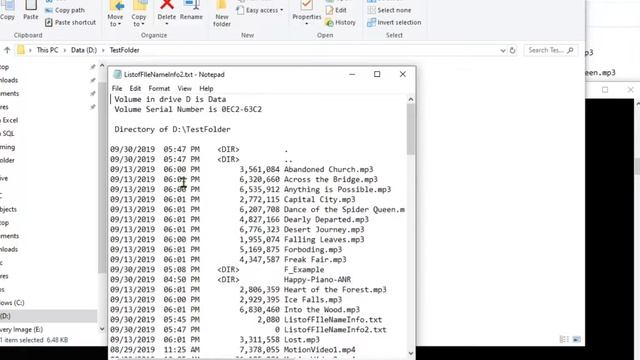
Task: Maximize the Notepad window
Action: tap(377, 74)
